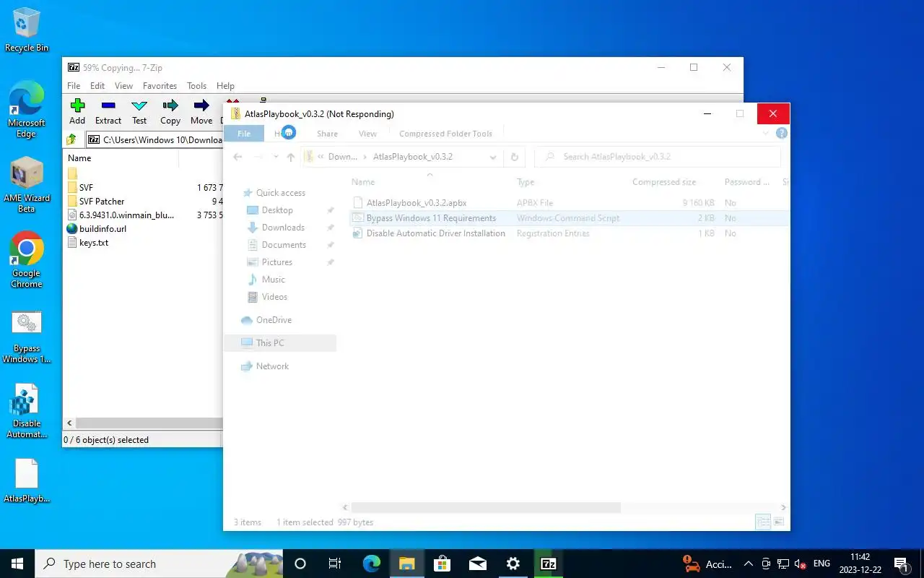Click the Password column header
This screenshot has width=924, height=578.
(747, 182)
